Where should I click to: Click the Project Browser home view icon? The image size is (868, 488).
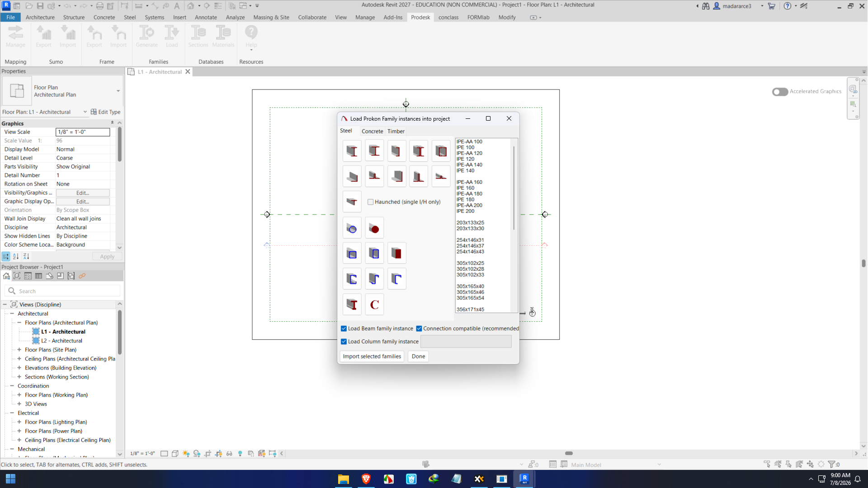(x=6, y=276)
